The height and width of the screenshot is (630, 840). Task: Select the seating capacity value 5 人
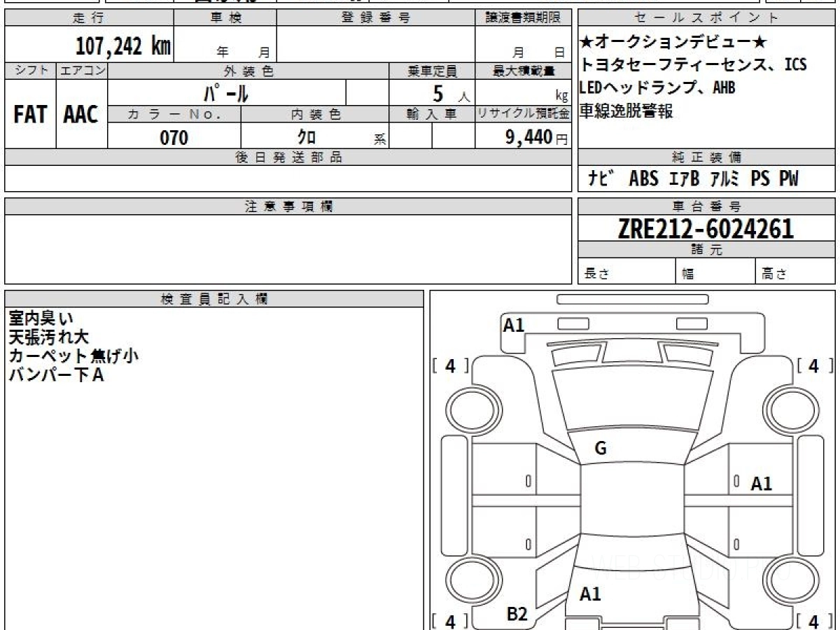pyautogui.click(x=451, y=93)
